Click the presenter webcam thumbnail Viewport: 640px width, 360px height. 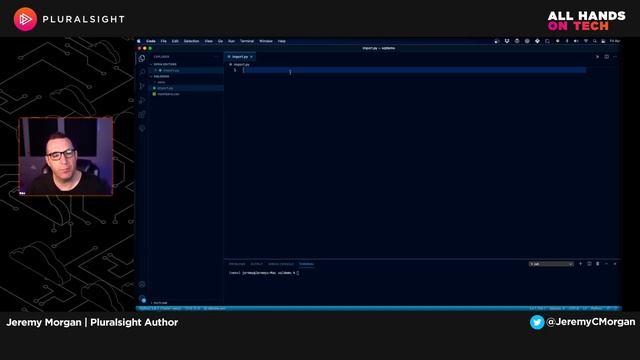point(66,156)
